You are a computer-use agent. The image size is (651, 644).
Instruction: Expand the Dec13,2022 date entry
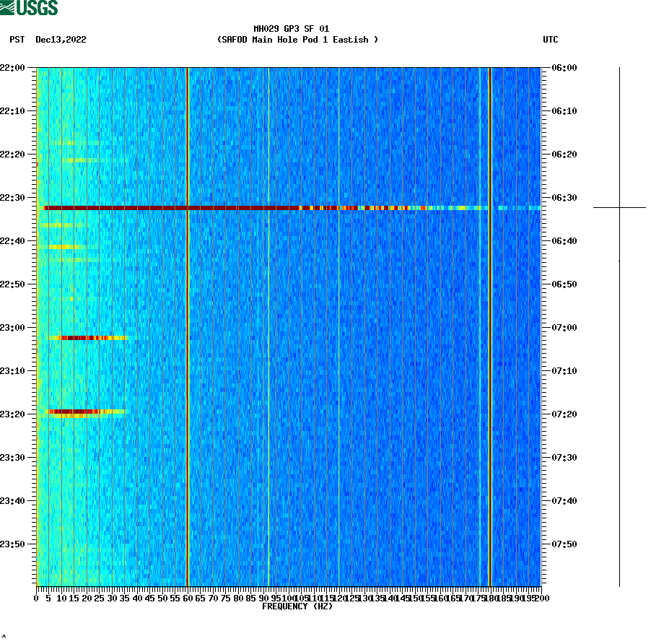pyautogui.click(x=60, y=40)
